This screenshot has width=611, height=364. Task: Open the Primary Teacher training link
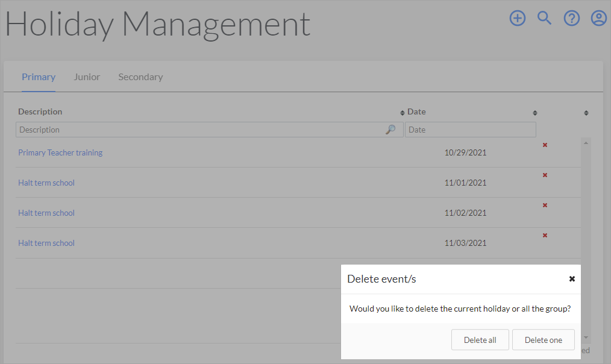pos(60,152)
